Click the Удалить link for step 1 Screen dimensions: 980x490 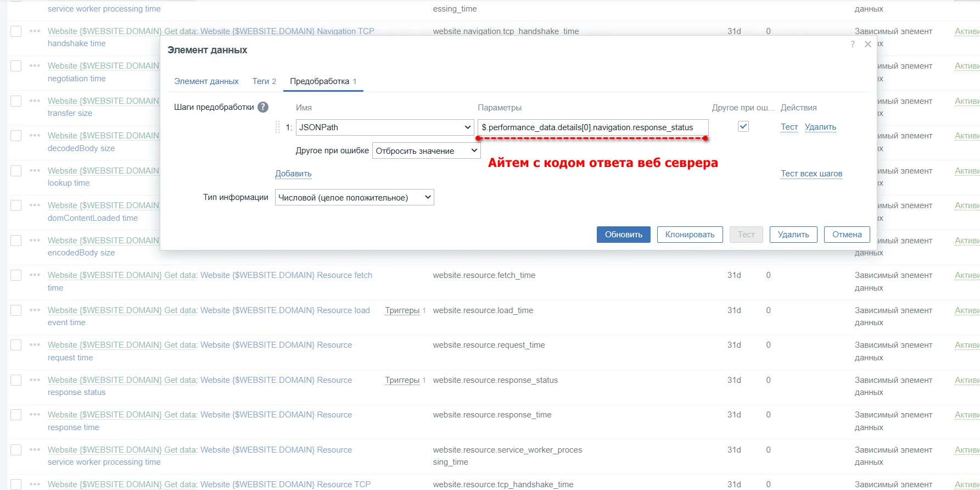[820, 127]
